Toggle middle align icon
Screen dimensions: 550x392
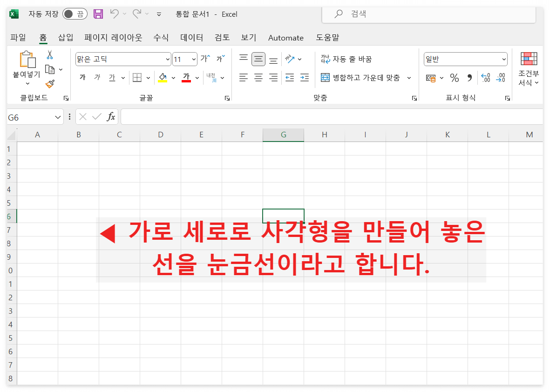coord(258,59)
